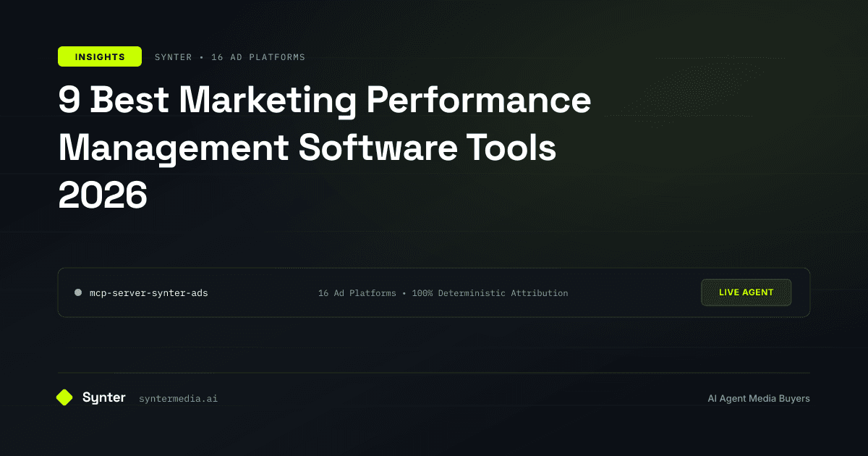The image size is (868, 456).
Task: Click the LIVE AGENT button
Action: click(746, 292)
